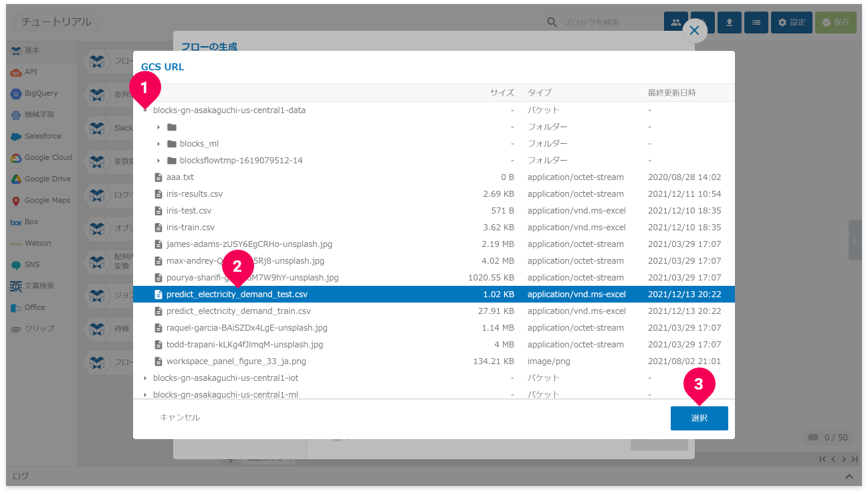
Task: Click the サイズ column header
Action: pos(502,93)
